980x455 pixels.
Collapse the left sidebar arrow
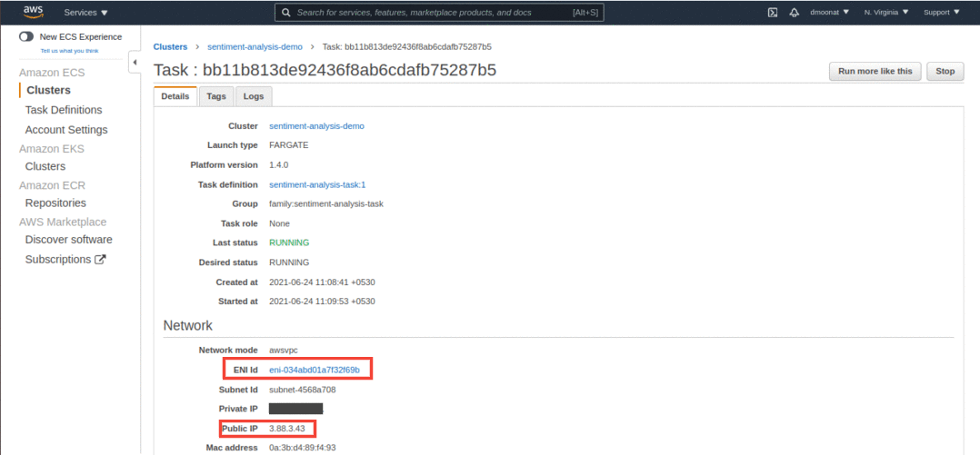(x=135, y=63)
